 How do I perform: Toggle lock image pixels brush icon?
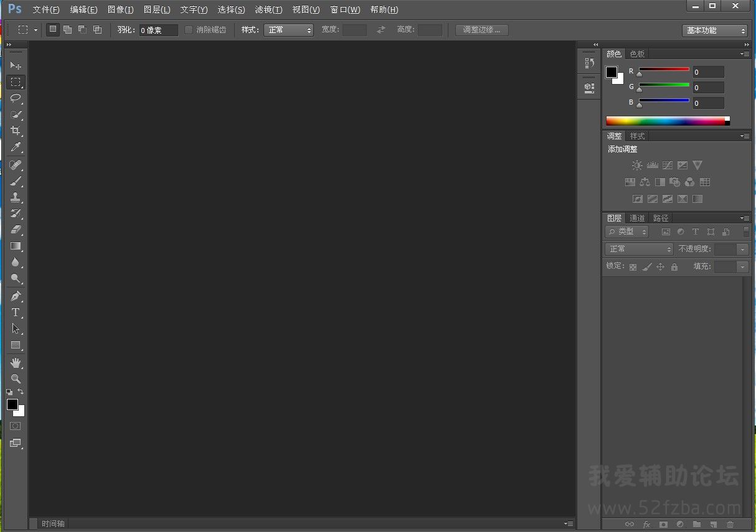[646, 267]
